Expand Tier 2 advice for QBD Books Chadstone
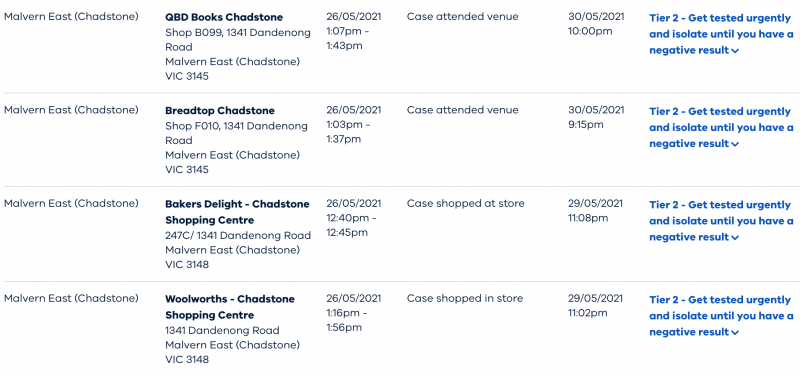 721,34
